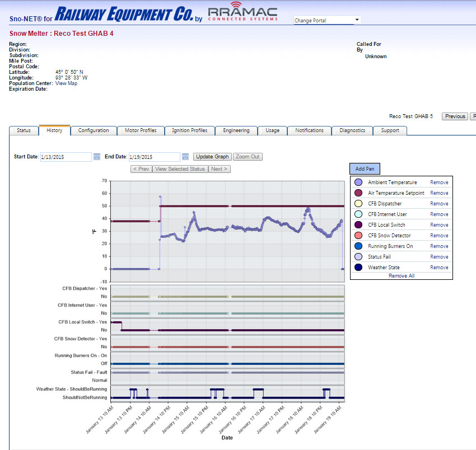
Task: Open the End Date calendar picker icon
Action: (185, 157)
